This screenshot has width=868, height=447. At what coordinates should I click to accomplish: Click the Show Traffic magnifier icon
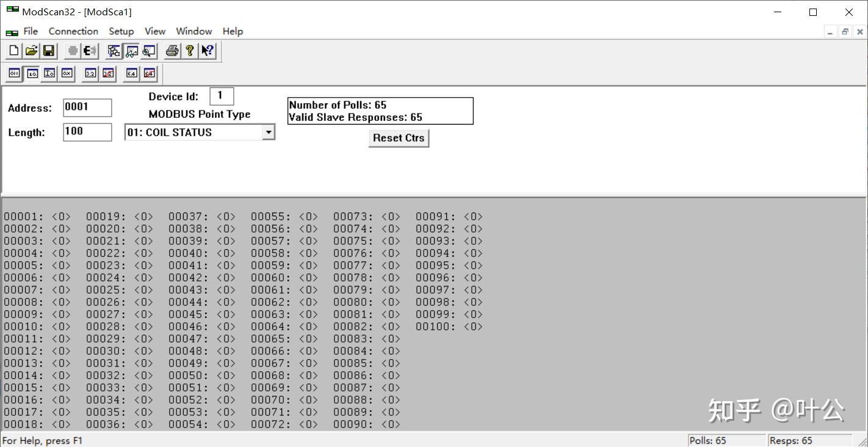point(149,51)
